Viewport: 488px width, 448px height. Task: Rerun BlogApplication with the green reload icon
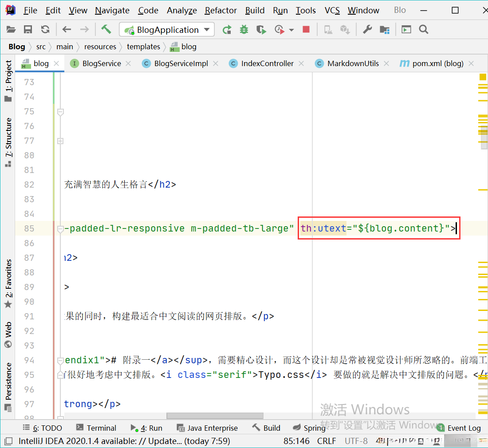(x=227, y=30)
